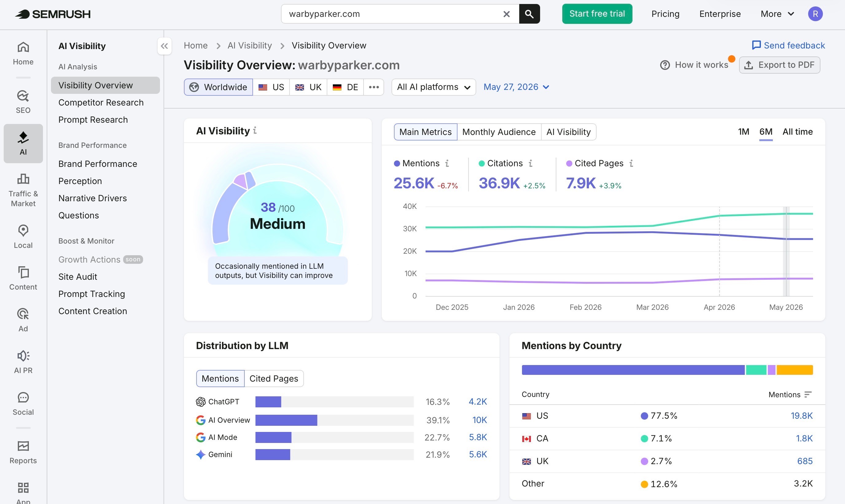Open the AI PR sidebar section
This screenshot has height=504, width=845.
pyautogui.click(x=23, y=362)
